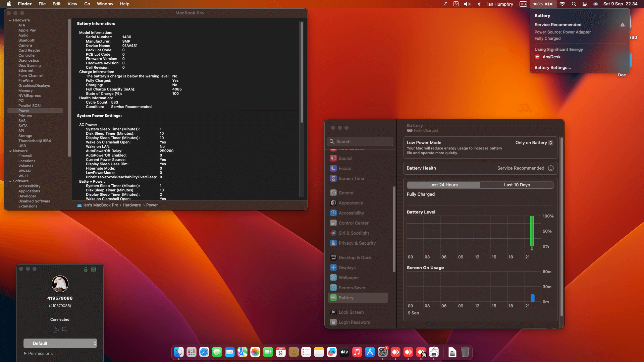
Task: Select the Last 24 Hours segment
Action: [x=443, y=185]
